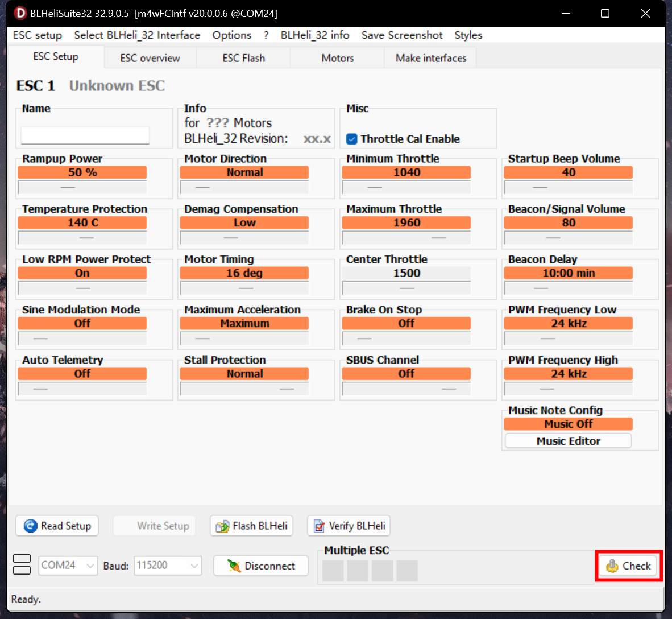Open the Music Editor

569,441
